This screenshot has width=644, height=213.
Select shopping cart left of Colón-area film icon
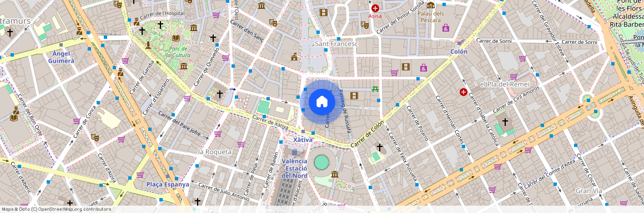tap(394, 73)
